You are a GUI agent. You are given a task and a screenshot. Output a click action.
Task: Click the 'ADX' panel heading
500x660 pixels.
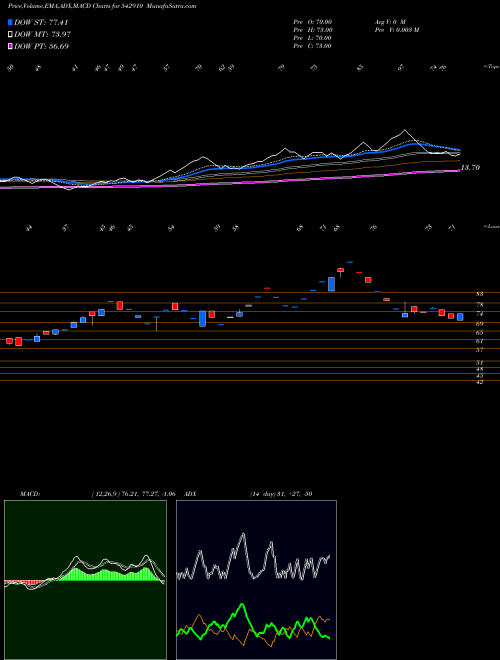(190, 494)
